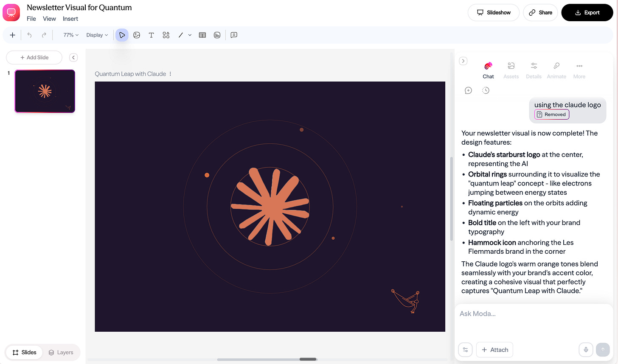Switch to the Assets tab
Screen dimensions: 618x364
point(511,70)
